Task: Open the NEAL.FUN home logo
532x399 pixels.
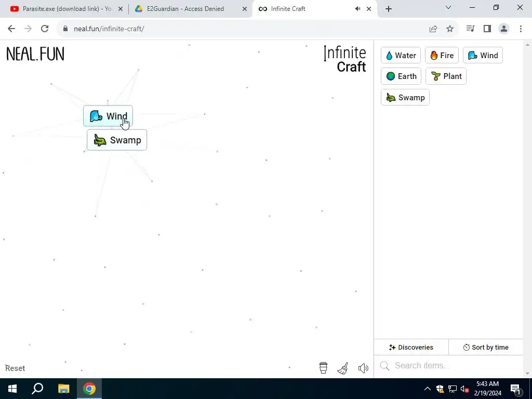Action: (35, 54)
